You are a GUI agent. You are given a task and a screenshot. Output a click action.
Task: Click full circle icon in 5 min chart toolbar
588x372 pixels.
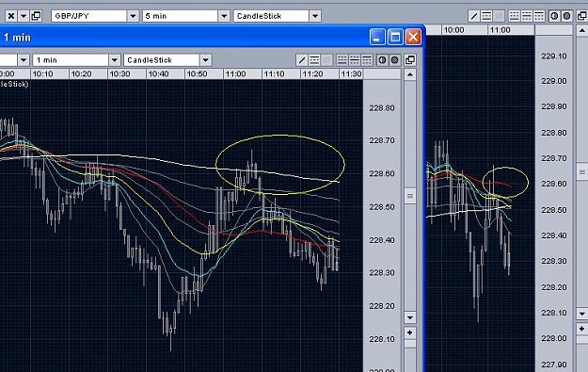[566, 16]
